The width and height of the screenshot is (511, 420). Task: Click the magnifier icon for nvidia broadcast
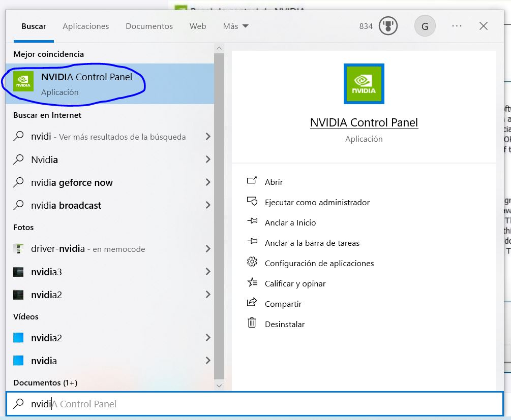[19, 205]
